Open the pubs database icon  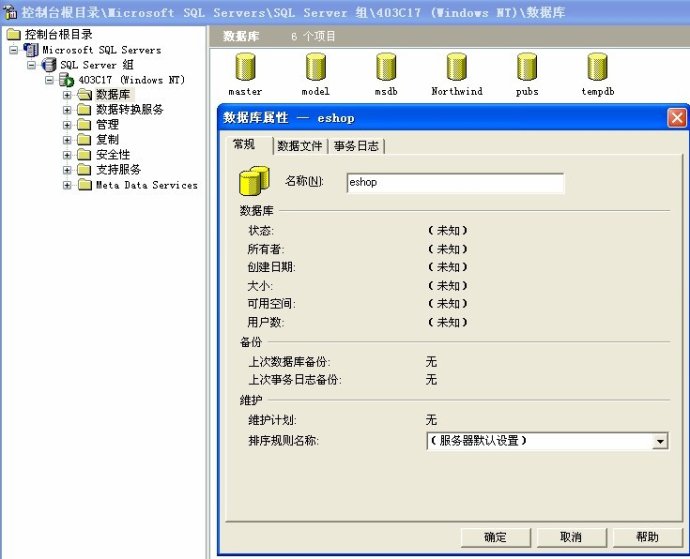pos(527,67)
